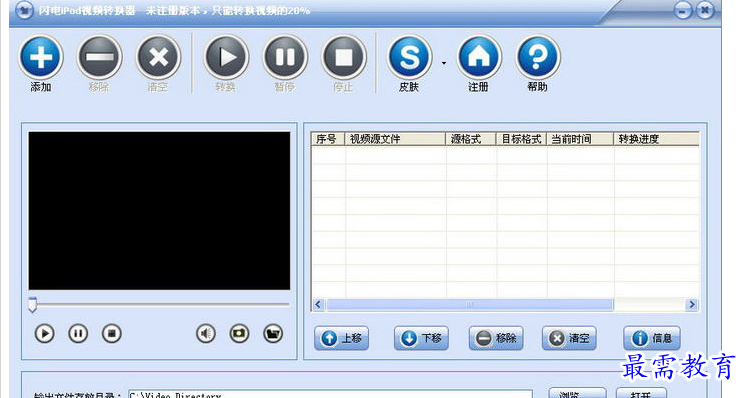Expand the dropdown arrow beside 皮肤
744x398 pixels.
pos(444,63)
